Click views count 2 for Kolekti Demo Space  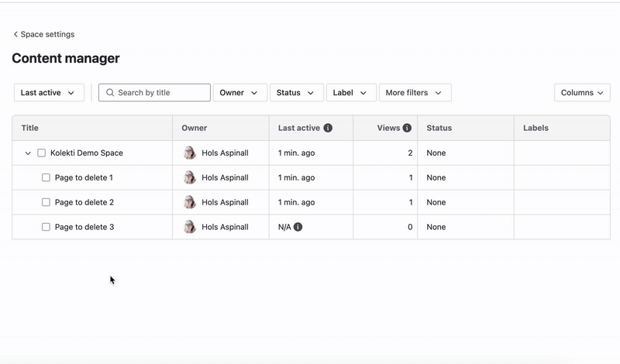[410, 153]
